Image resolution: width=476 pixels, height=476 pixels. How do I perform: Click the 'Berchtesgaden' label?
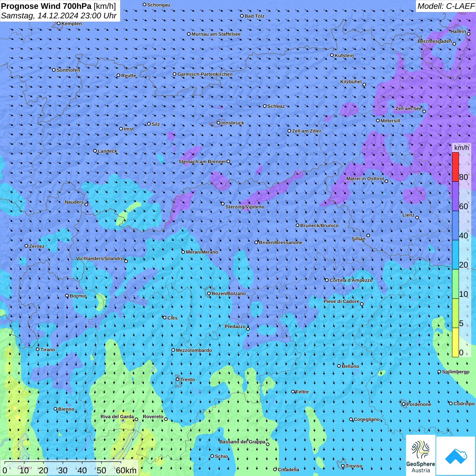[435, 41]
